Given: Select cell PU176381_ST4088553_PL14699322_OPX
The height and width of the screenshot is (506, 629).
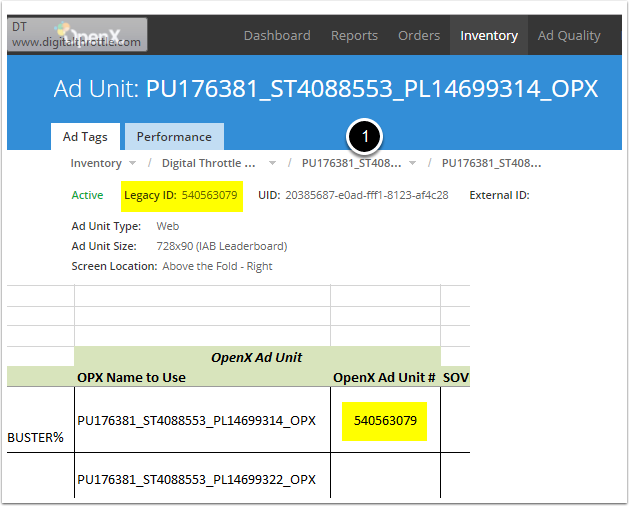Looking at the screenshot, I should 202,476.
